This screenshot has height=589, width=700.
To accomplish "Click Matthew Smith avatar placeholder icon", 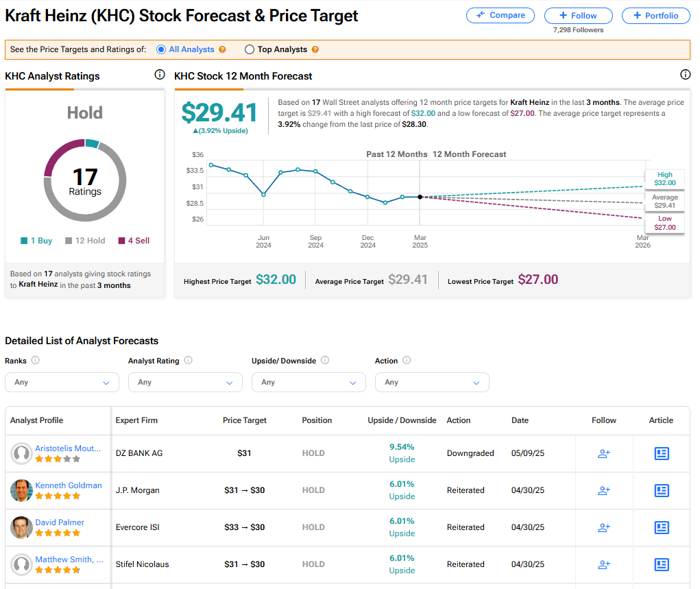I will 21,564.
